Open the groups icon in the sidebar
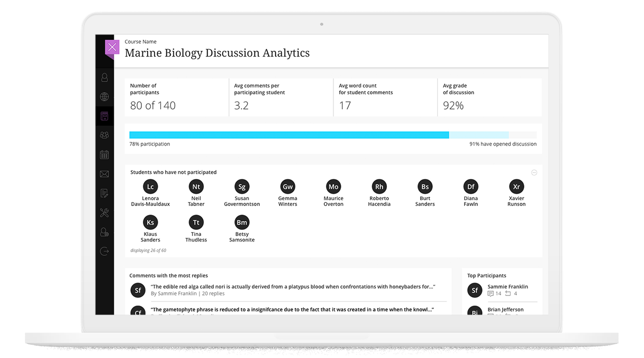644x358 pixels. tap(104, 136)
